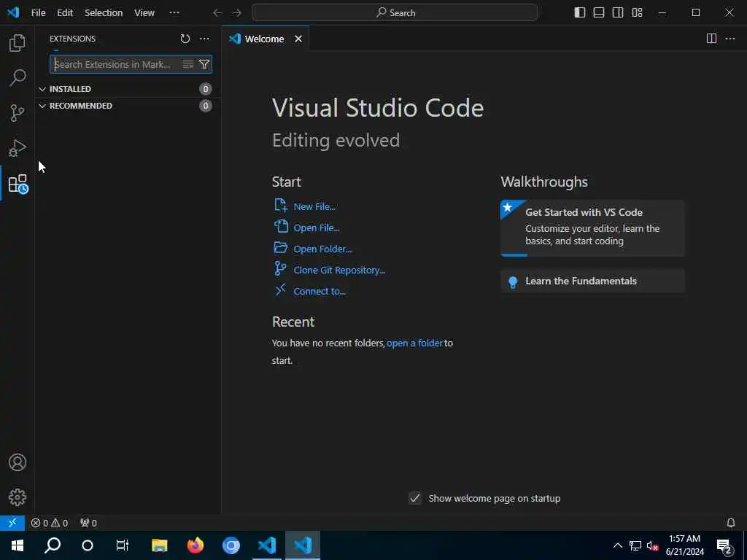Open the Selection menu
Viewport: 747px width, 560px height.
click(x=104, y=13)
